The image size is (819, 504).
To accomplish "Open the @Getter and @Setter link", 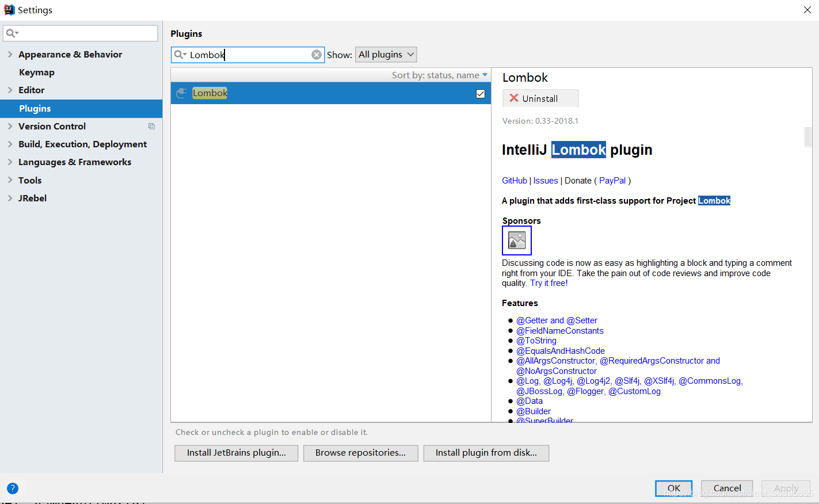I will coord(557,320).
